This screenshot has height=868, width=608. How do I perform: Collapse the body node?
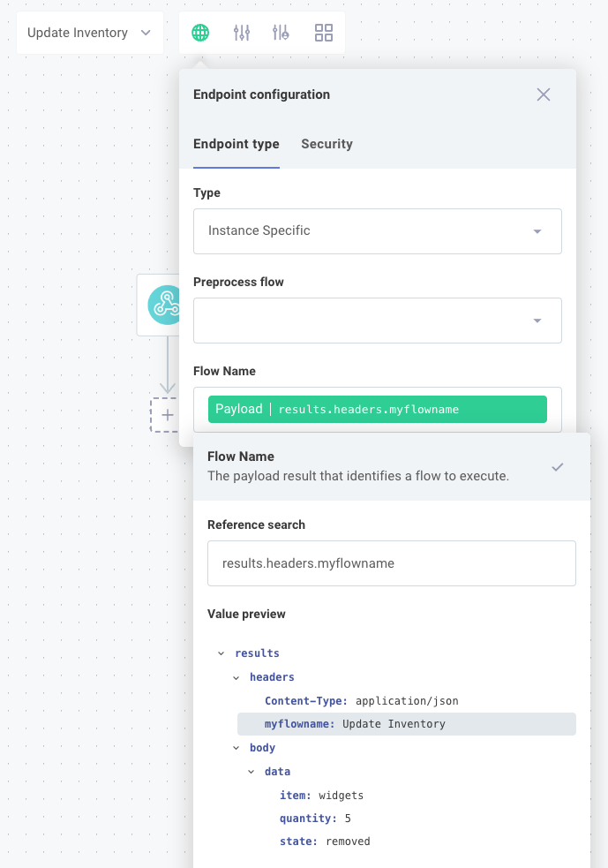pyautogui.click(x=235, y=747)
